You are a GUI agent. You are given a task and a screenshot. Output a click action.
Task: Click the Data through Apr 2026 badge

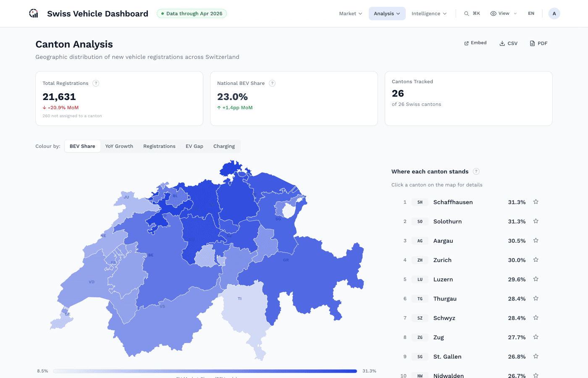(x=192, y=13)
